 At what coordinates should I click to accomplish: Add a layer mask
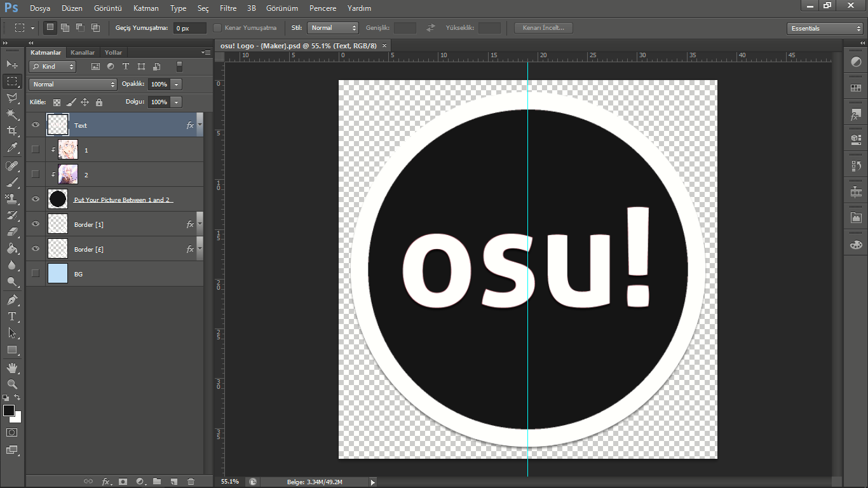pyautogui.click(x=123, y=482)
